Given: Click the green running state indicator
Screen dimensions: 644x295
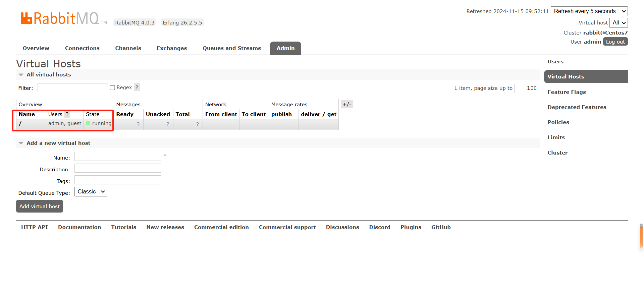Looking at the screenshot, I should tap(88, 123).
